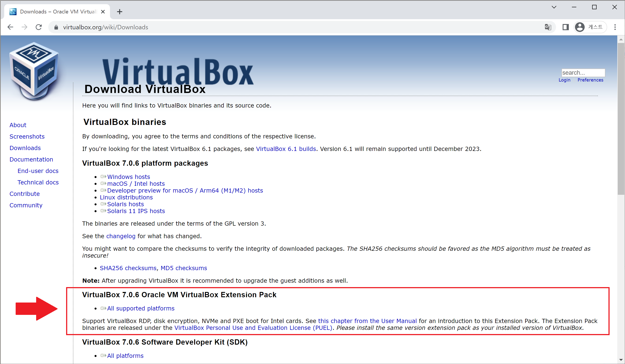Reload the page with refresh icon
Screen dimensions: 625x364
click(39, 27)
